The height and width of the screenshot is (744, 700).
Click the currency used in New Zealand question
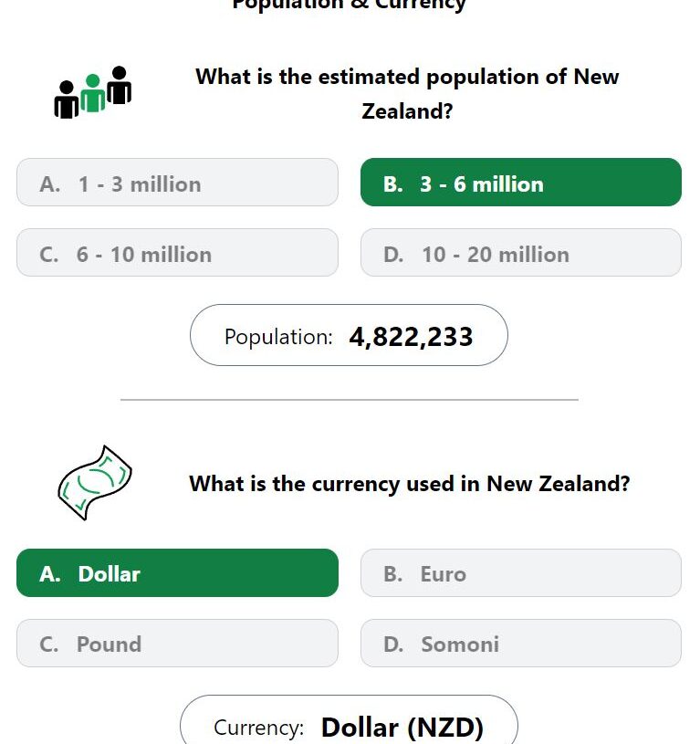coord(409,484)
